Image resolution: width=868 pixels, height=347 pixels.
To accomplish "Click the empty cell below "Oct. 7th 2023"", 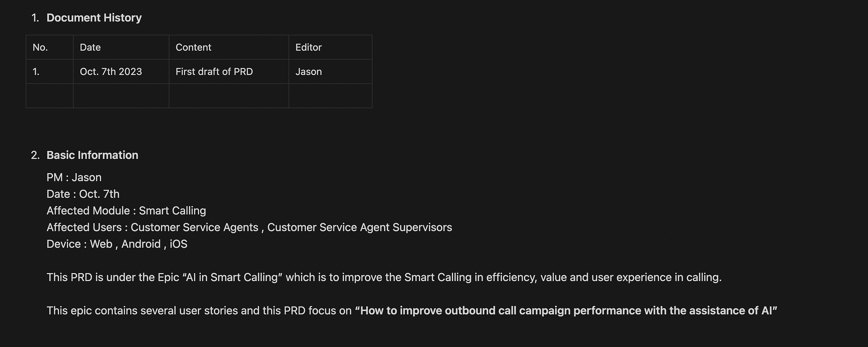I will click(x=121, y=96).
